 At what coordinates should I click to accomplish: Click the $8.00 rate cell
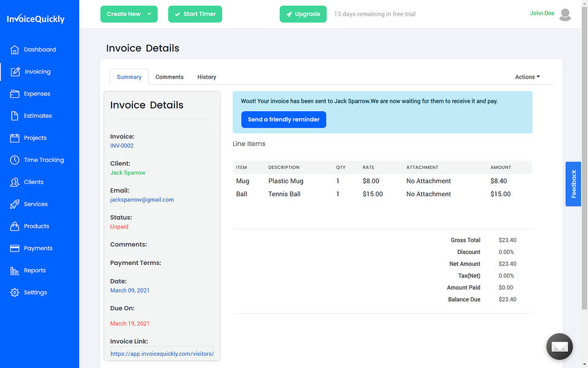click(371, 181)
